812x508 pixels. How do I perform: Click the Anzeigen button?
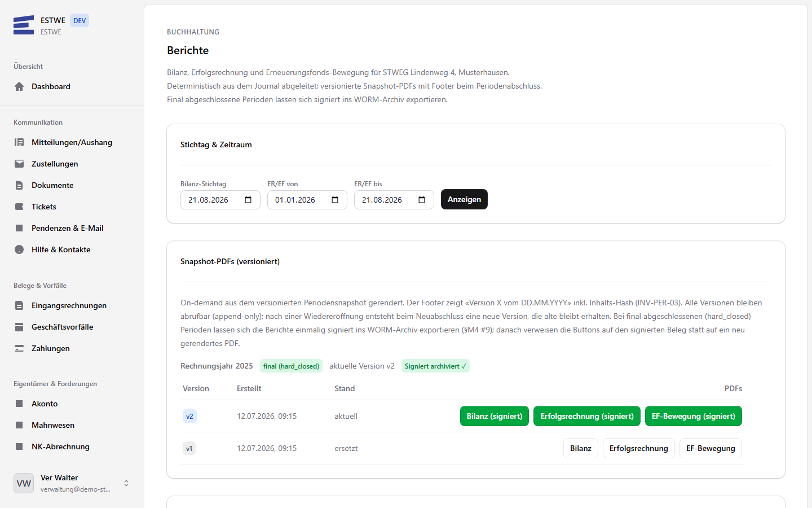coord(464,199)
